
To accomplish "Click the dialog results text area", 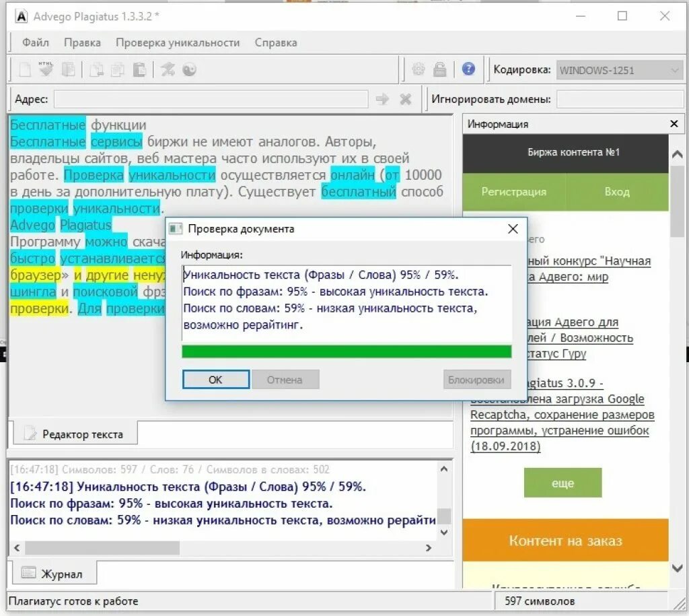I will 347,304.
